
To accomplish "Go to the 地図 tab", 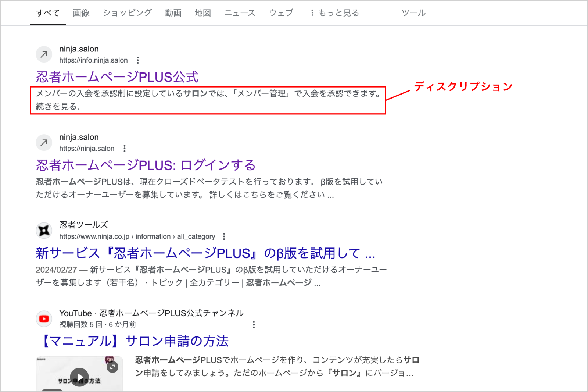I will click(202, 13).
